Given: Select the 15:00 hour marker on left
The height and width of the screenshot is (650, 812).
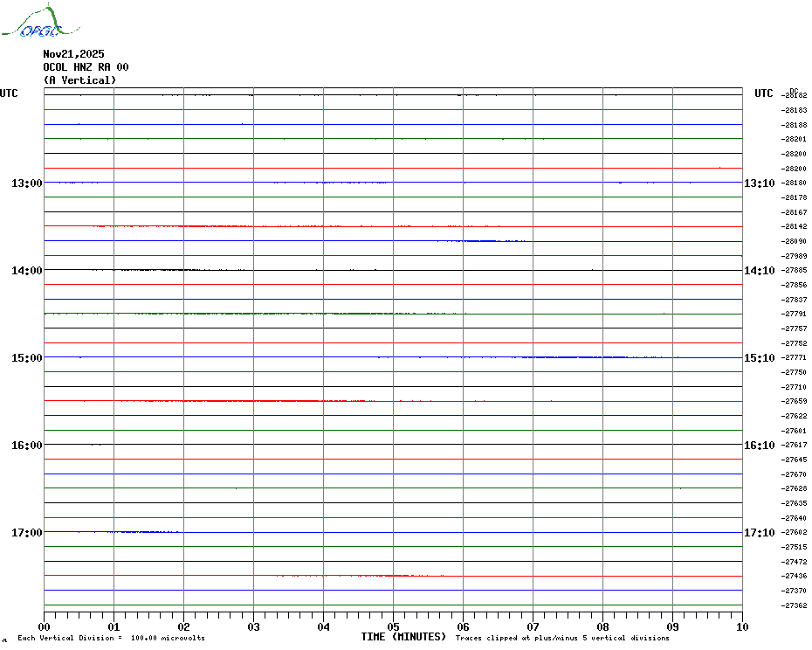Looking at the screenshot, I should [26, 358].
